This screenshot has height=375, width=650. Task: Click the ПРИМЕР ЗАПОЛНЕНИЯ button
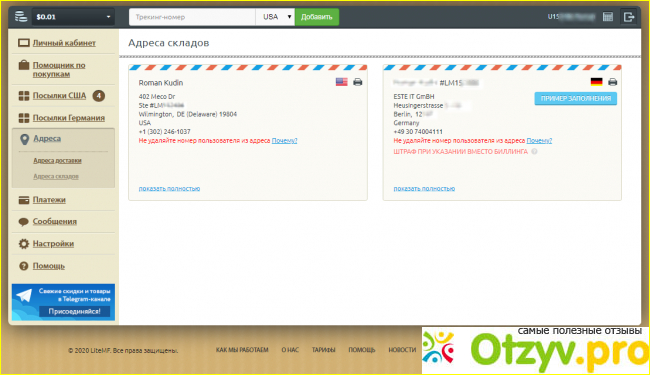575,99
